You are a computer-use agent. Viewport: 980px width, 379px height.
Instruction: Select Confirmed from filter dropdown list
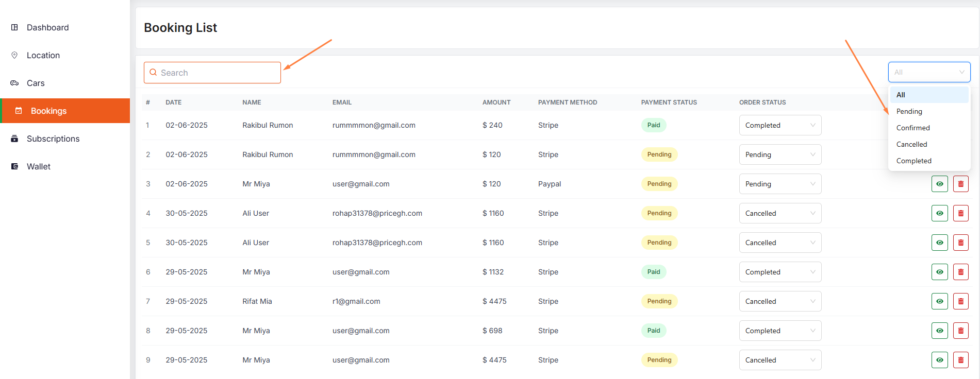coord(913,128)
